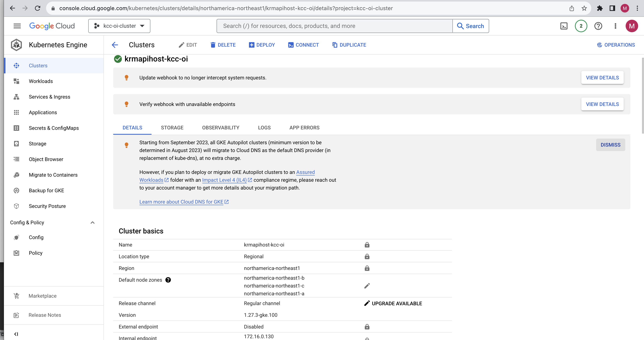Open the kcc-oi-cluster project switcher dropdown
This screenshot has width=644, height=340.
(x=119, y=26)
